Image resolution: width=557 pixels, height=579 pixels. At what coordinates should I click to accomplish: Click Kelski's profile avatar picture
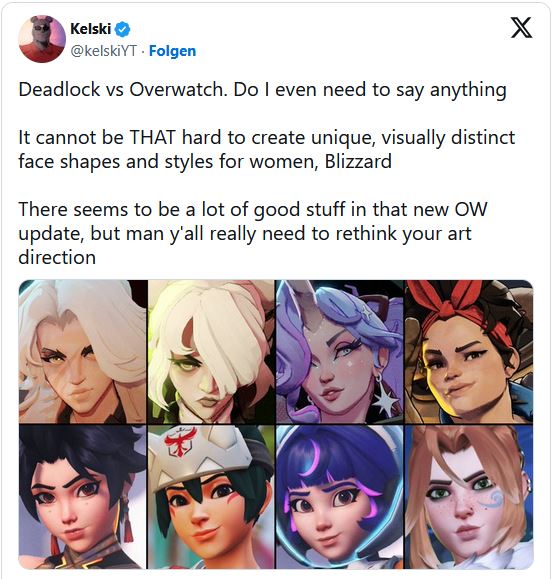pyautogui.click(x=42, y=39)
